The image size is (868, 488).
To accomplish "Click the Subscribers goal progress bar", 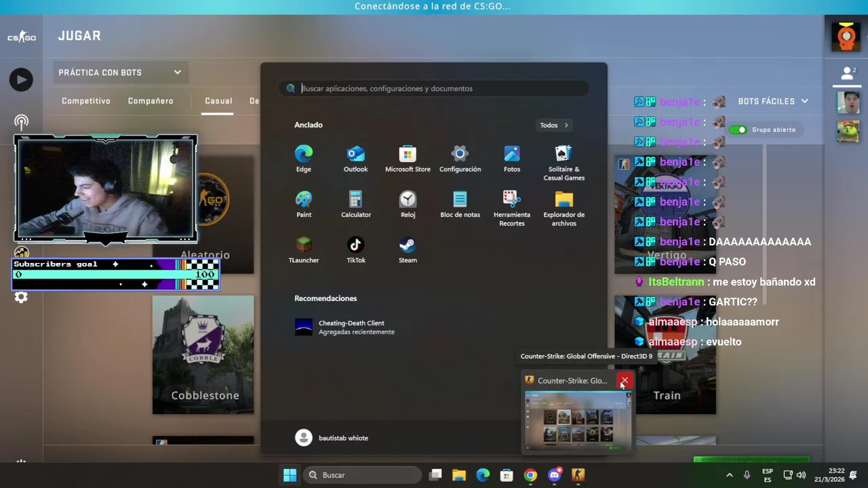I will [115, 274].
